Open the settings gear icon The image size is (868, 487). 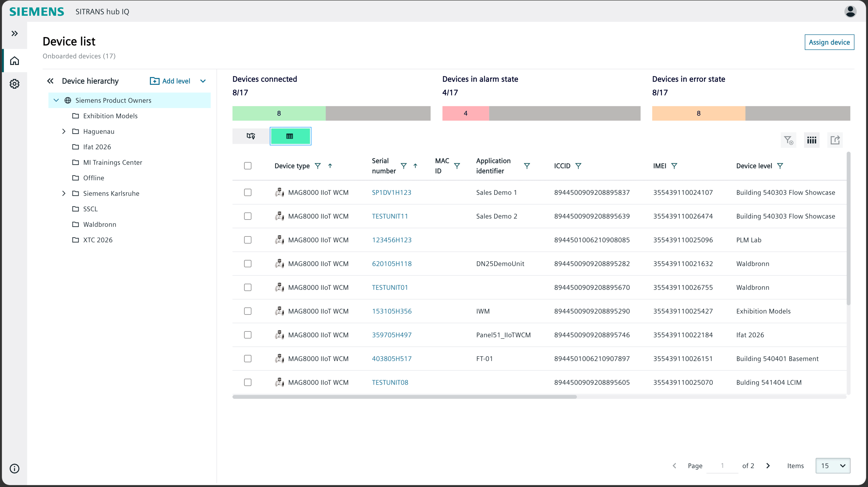(14, 84)
